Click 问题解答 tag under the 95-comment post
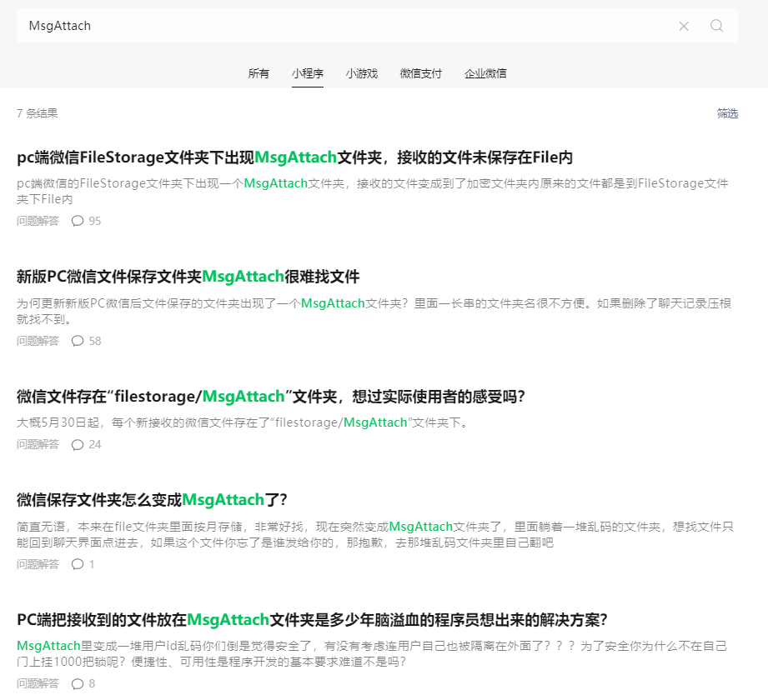Image resolution: width=768 pixels, height=700 pixels. pos(38,221)
